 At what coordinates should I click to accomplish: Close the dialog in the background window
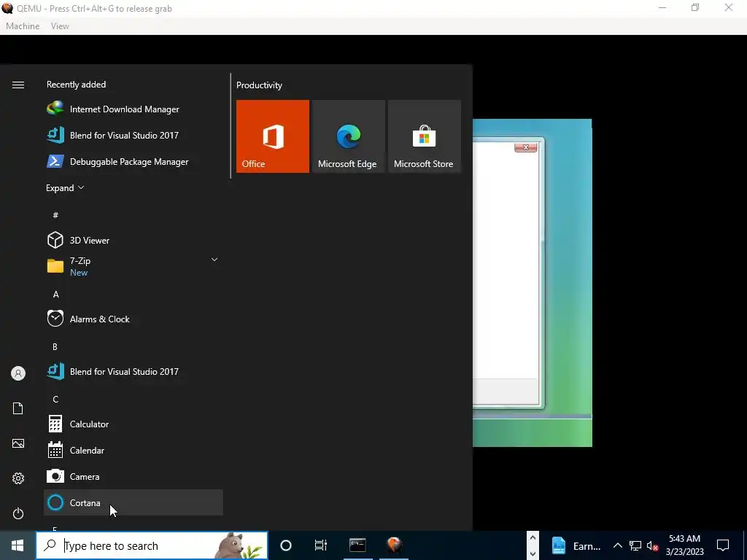pos(525,147)
